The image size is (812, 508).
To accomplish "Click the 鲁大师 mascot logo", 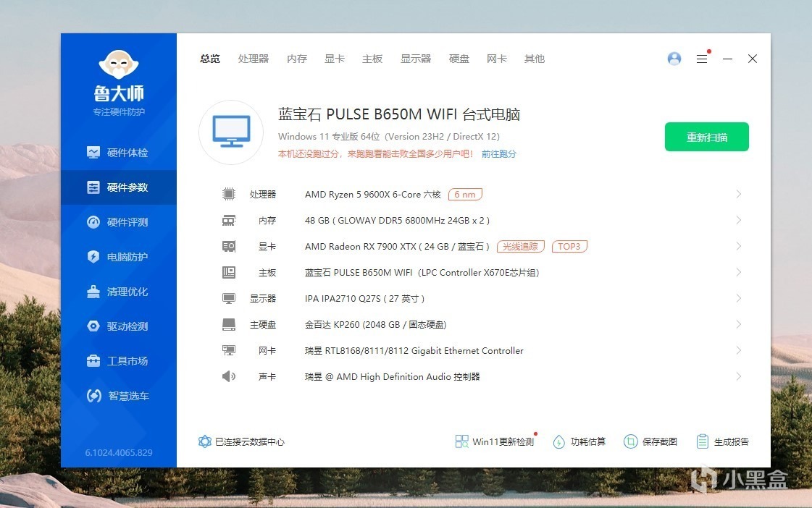I will click(x=119, y=64).
